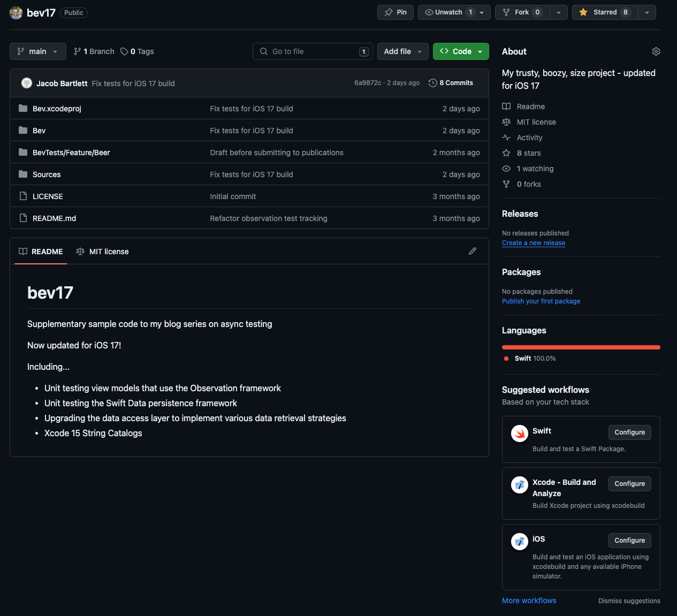The height and width of the screenshot is (616, 677).
Task: Fork the bev17 repository
Action: 522,12
